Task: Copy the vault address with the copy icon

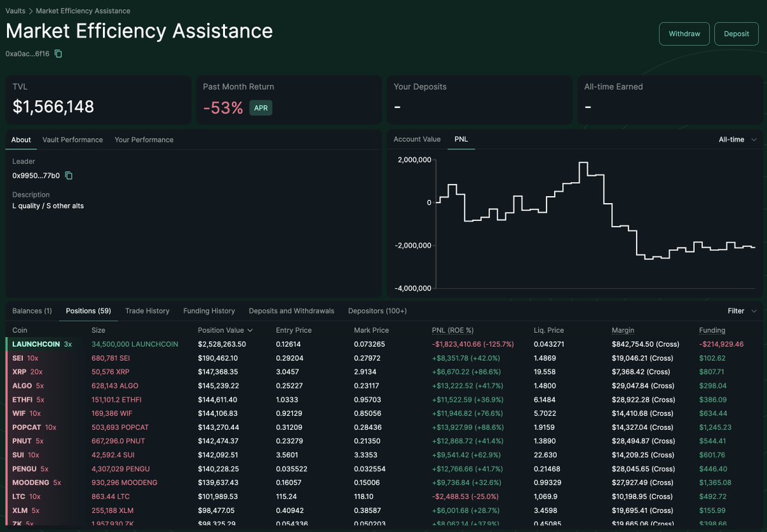Action: [58, 54]
